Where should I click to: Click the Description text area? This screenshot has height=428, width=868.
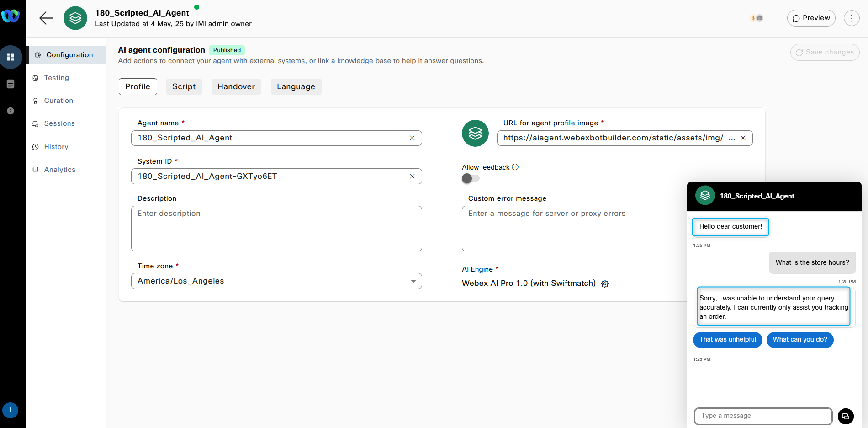pos(276,229)
